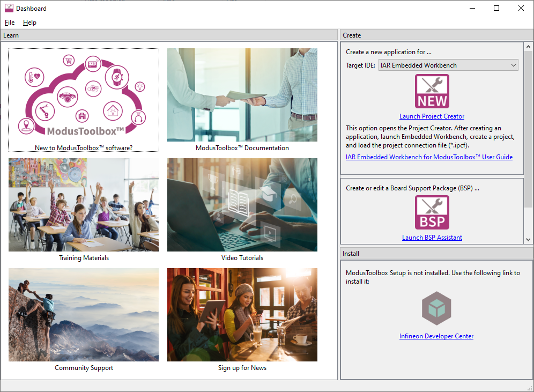This screenshot has height=392, width=534.
Task: Click the Dashboard app icon in title bar
Action: tap(9, 9)
